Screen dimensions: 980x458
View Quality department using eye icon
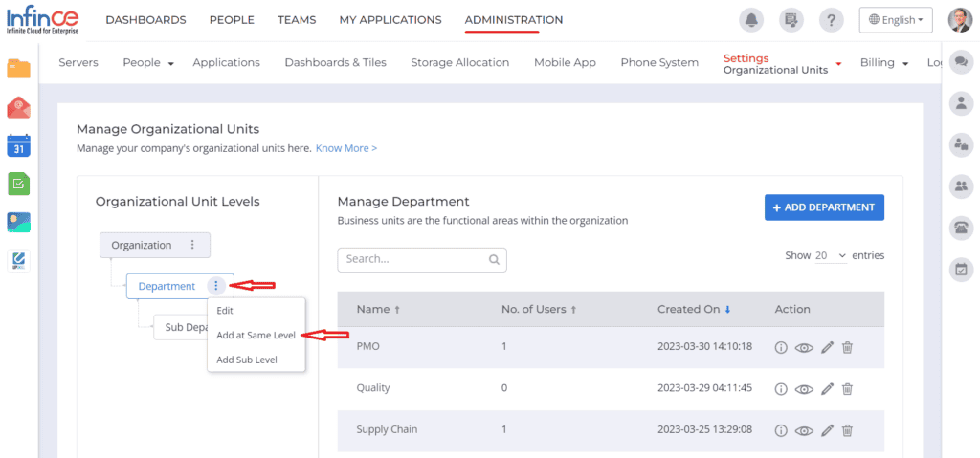point(804,389)
